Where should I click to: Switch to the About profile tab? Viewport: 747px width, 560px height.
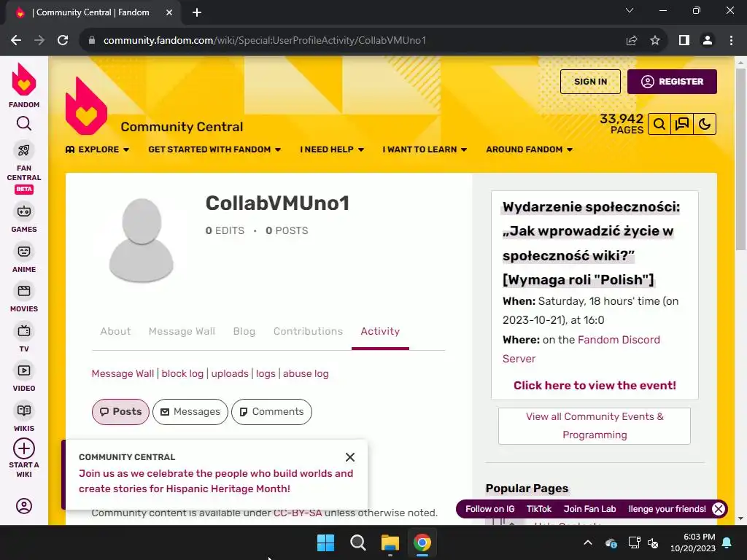click(x=115, y=332)
